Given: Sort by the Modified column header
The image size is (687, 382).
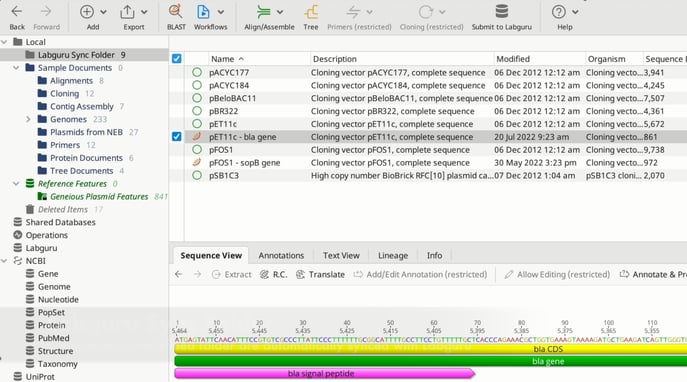Looking at the screenshot, I should tap(539, 59).
